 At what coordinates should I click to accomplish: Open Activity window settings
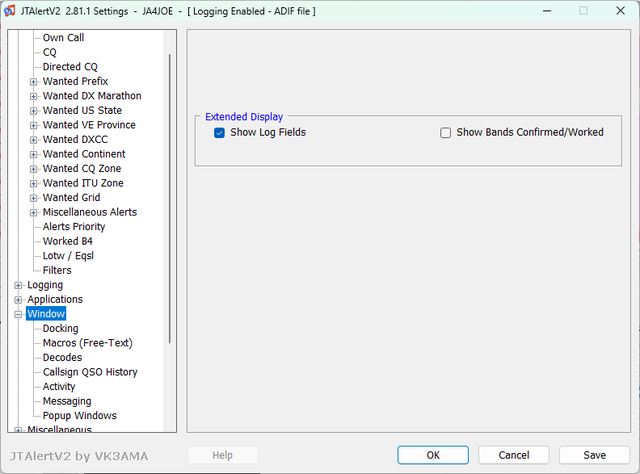pyautogui.click(x=59, y=387)
